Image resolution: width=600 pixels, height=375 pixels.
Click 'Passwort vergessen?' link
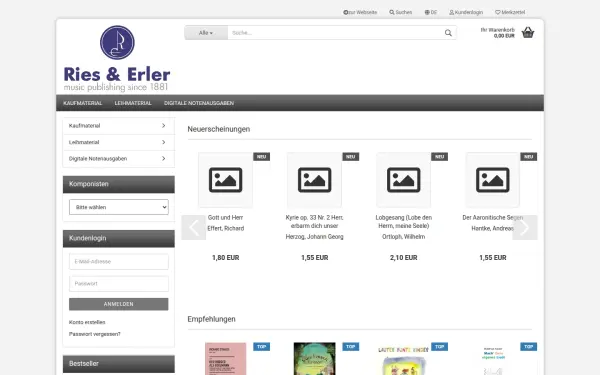click(x=95, y=334)
